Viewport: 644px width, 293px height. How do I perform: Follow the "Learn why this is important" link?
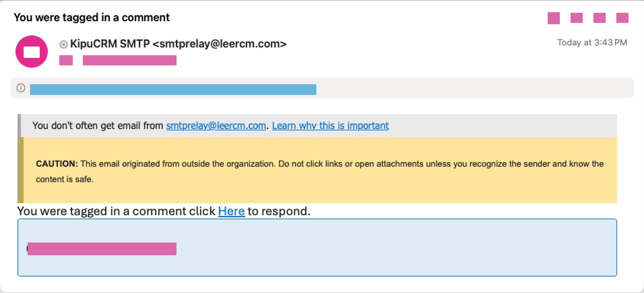click(330, 126)
